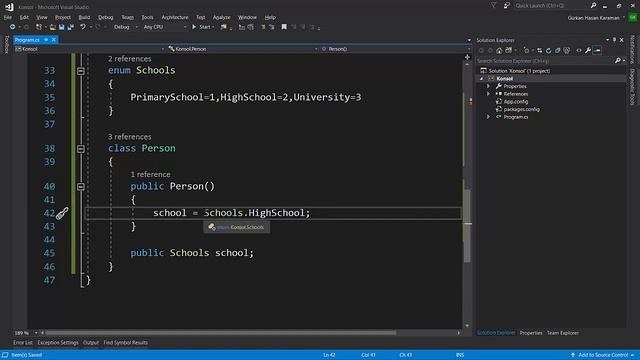Viewport: 640px width, 360px height.
Task: Open the Output tab
Action: [x=91, y=343]
